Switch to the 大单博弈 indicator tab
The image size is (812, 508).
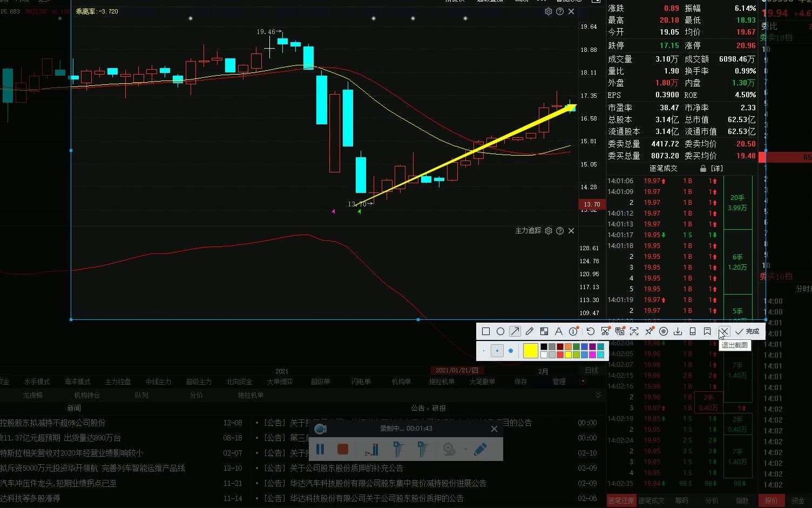coord(280,382)
